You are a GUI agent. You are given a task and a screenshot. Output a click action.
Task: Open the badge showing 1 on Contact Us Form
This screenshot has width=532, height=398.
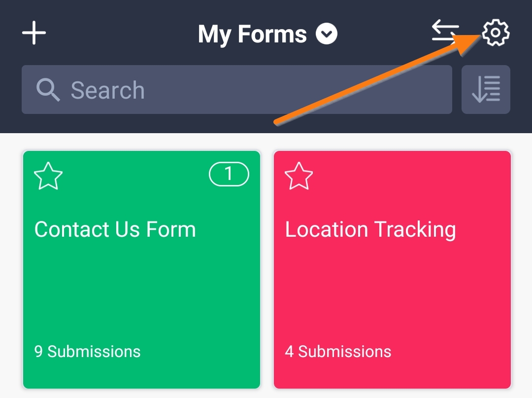[229, 174]
